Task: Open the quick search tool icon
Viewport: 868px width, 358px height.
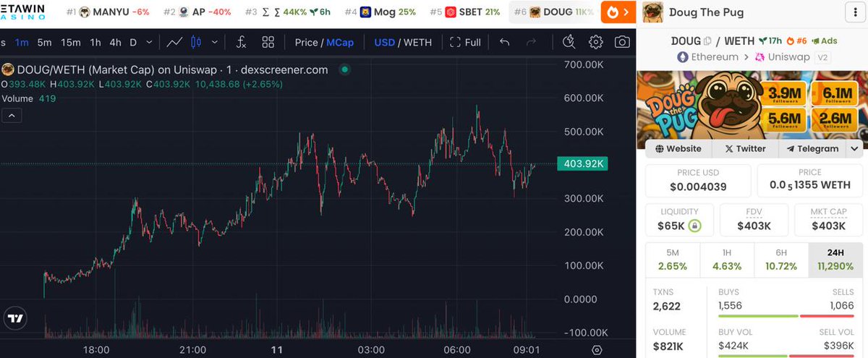Action: pos(569,42)
